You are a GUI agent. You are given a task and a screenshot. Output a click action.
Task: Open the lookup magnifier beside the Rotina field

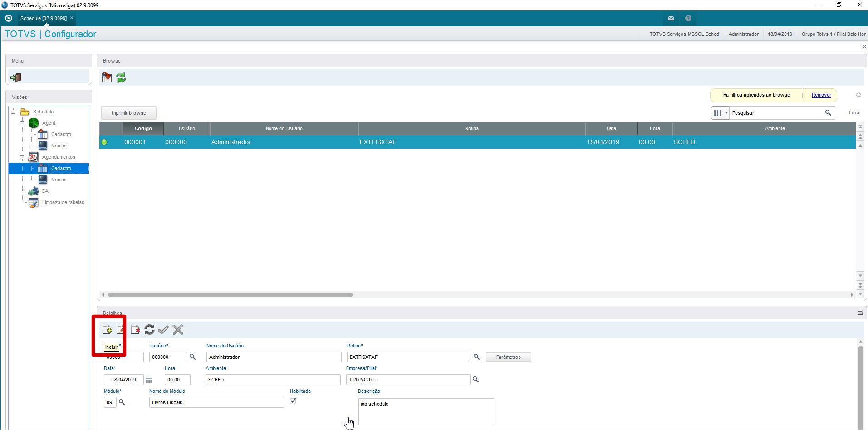click(476, 357)
